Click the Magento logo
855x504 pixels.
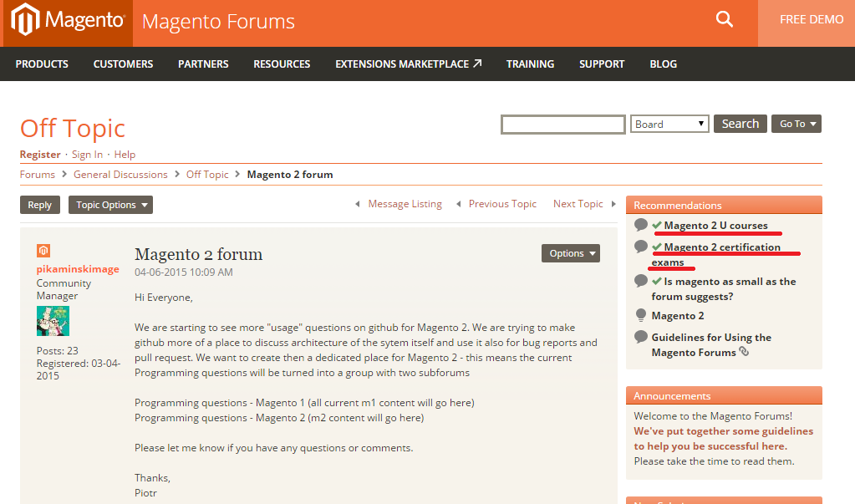tap(69, 20)
